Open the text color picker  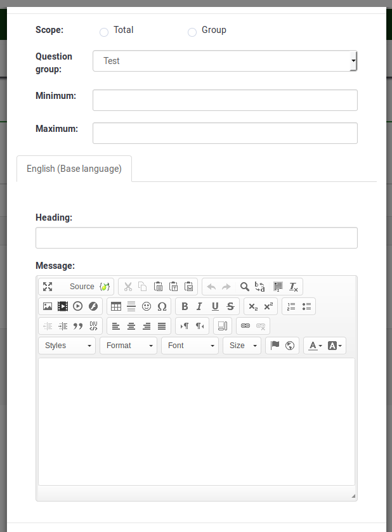pyautogui.click(x=315, y=346)
